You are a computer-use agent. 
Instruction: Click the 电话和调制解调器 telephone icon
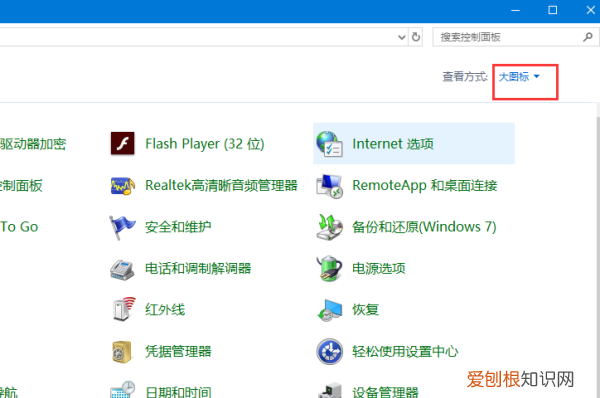coord(122,269)
